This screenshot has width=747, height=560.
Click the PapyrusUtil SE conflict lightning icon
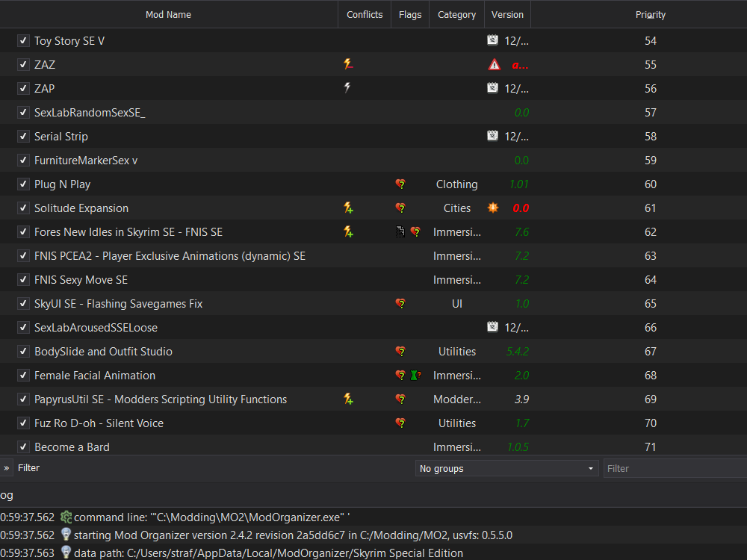tap(348, 399)
